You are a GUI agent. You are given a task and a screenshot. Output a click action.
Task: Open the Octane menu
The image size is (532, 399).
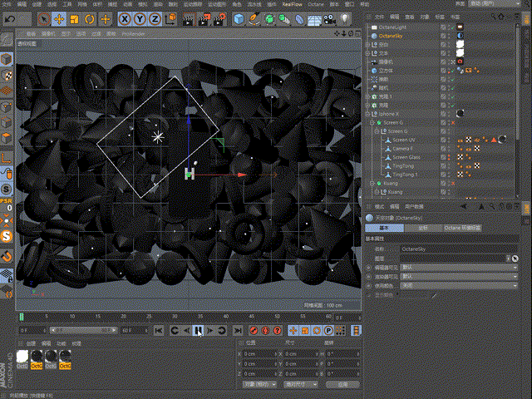coord(314,4)
